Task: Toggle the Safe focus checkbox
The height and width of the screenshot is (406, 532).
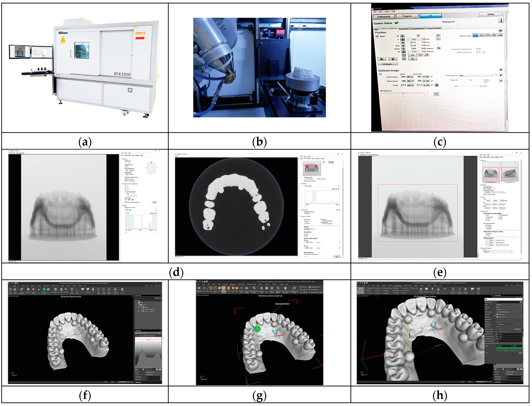Action: (x=382, y=91)
